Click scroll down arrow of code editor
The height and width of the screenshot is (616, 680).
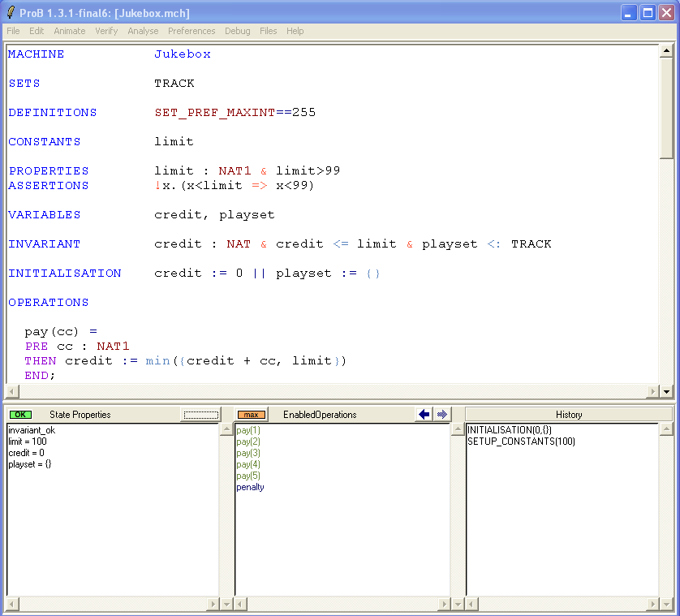(666, 392)
